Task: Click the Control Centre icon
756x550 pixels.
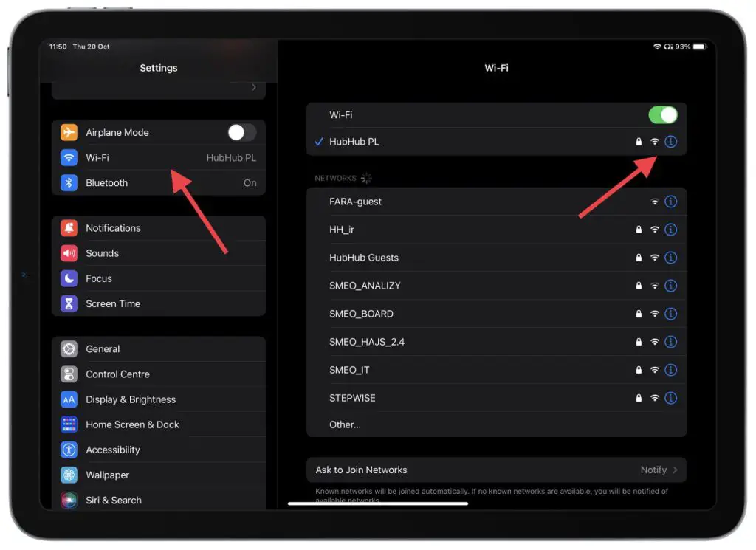Action: [69, 374]
